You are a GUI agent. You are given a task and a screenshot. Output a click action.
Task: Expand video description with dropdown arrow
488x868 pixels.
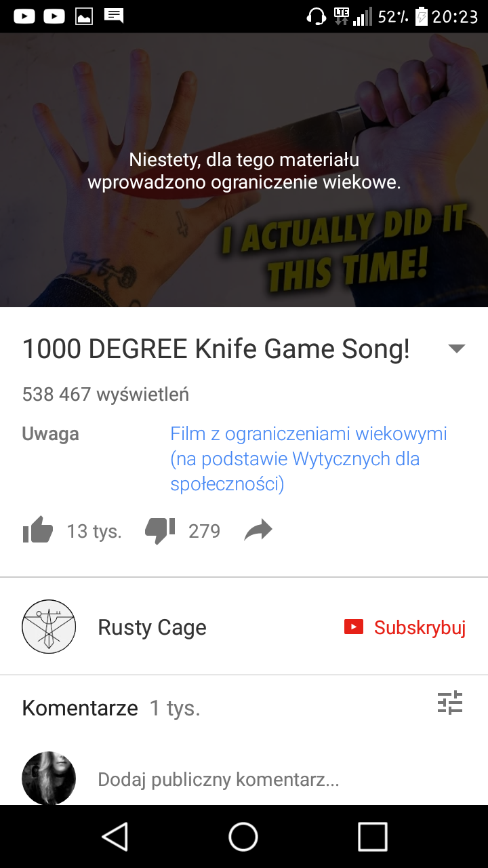457,349
